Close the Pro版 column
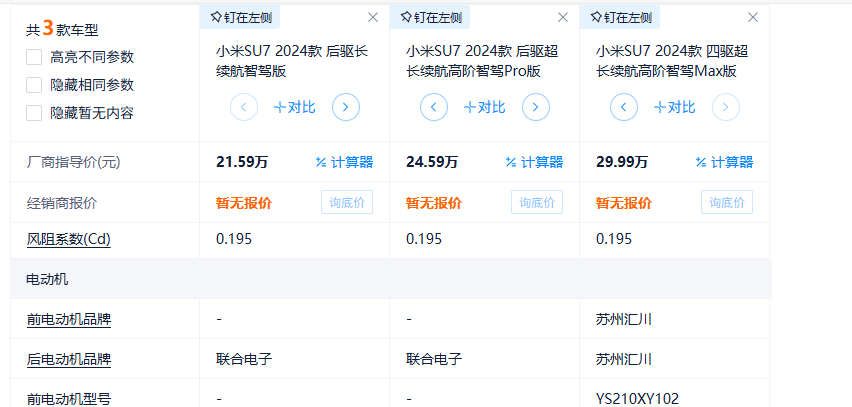 [x=563, y=17]
